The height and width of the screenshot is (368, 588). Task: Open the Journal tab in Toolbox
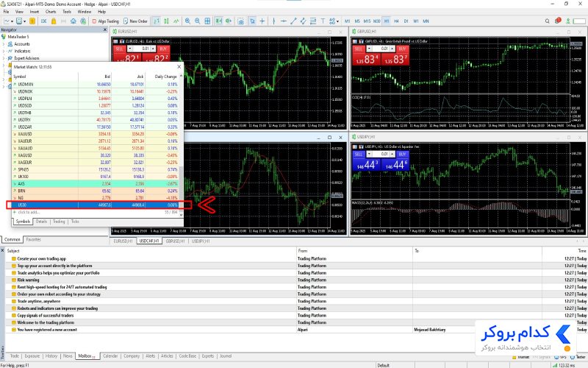click(226, 356)
